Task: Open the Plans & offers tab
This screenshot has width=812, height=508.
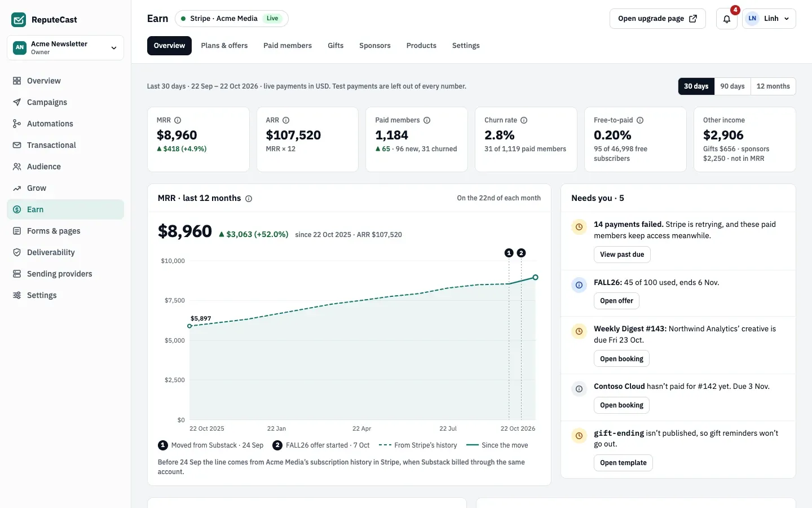Action: pyautogui.click(x=224, y=46)
